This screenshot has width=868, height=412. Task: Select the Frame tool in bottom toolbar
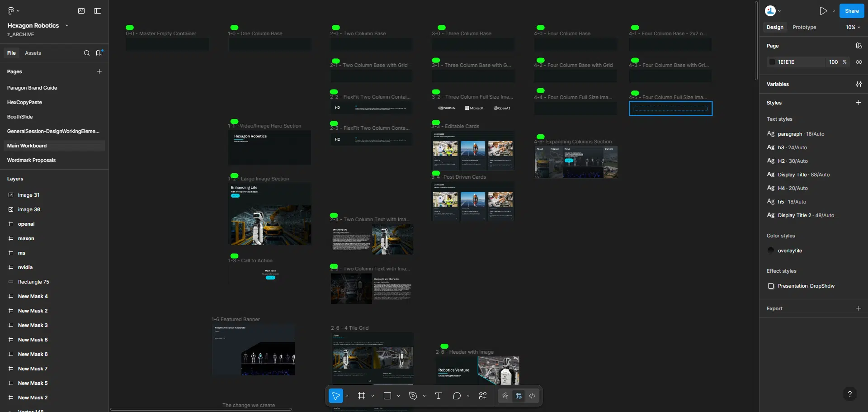[361, 396]
